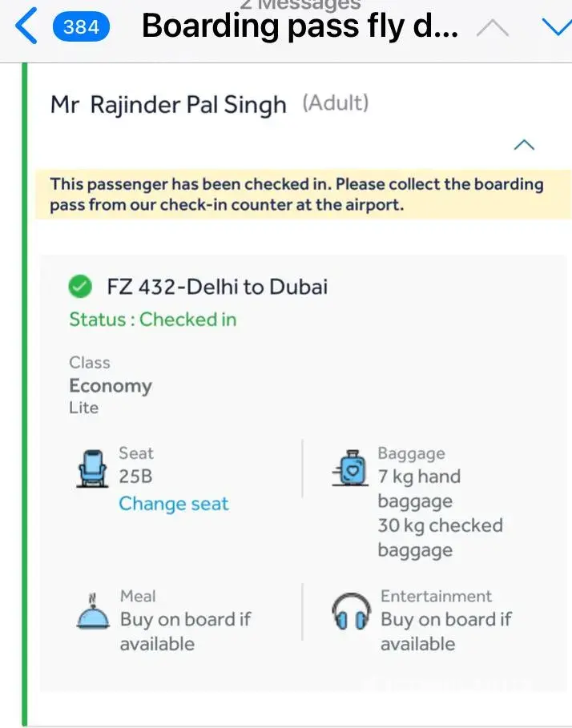Image resolution: width=572 pixels, height=728 pixels.
Task: Collapse the Rajinder Pal Singh passenger section
Action: point(524,145)
